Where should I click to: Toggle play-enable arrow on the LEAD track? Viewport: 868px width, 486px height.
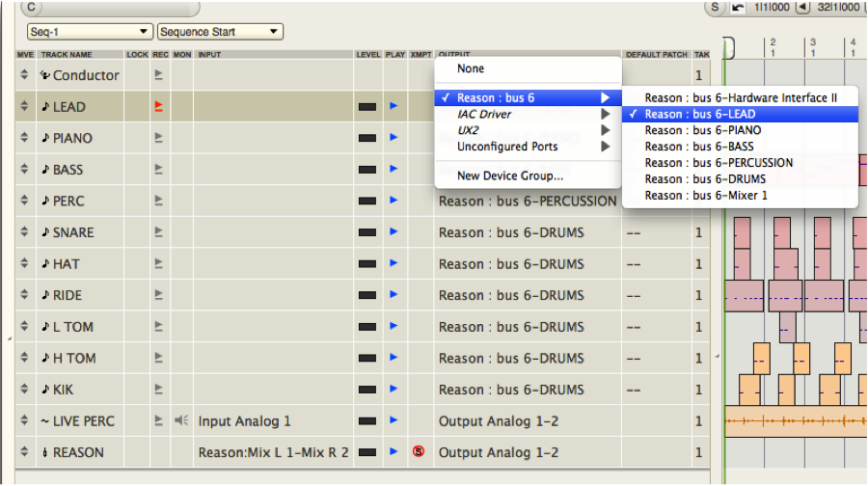pyautogui.click(x=393, y=106)
